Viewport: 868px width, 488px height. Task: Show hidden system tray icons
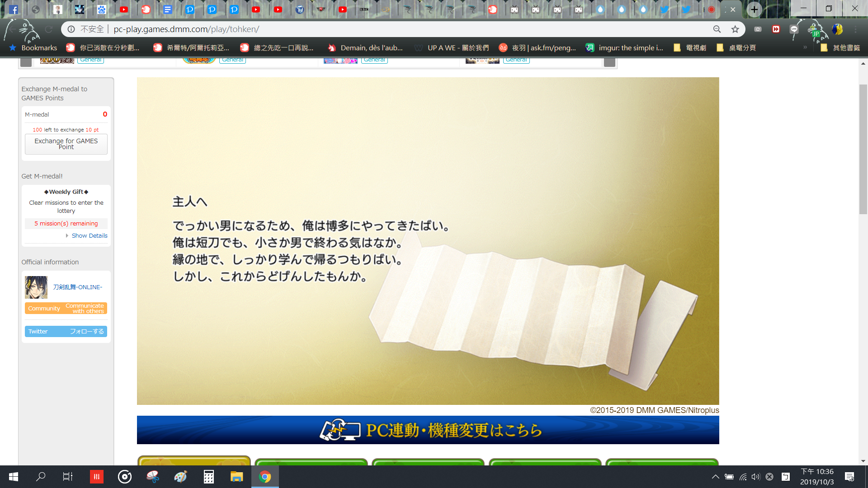[x=715, y=477]
